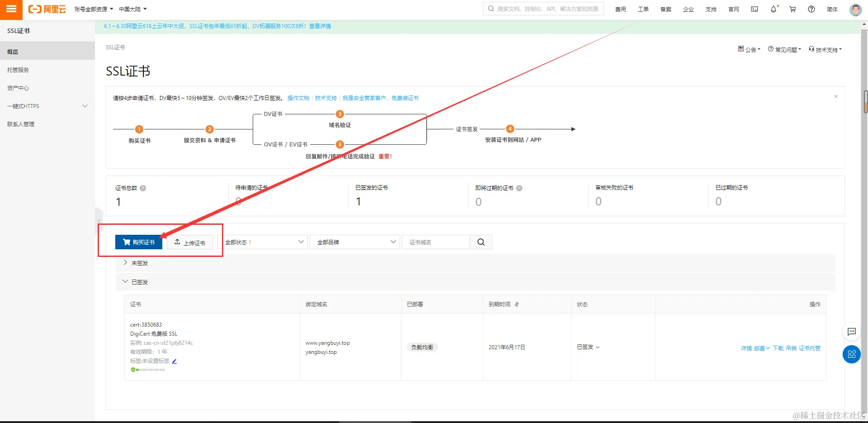Select 托管服务 in the sidebar

click(x=47, y=70)
